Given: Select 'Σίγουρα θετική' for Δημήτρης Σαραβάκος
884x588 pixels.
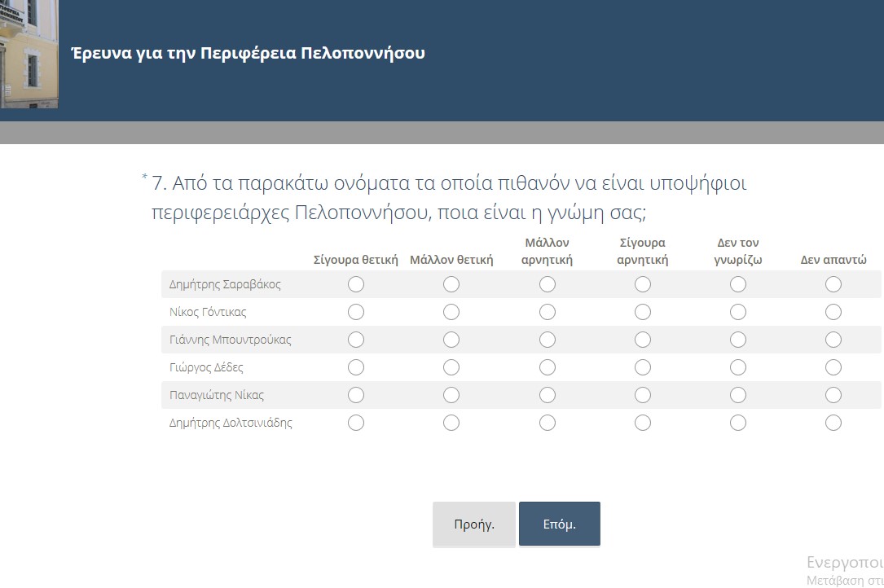Looking at the screenshot, I should tap(356, 284).
